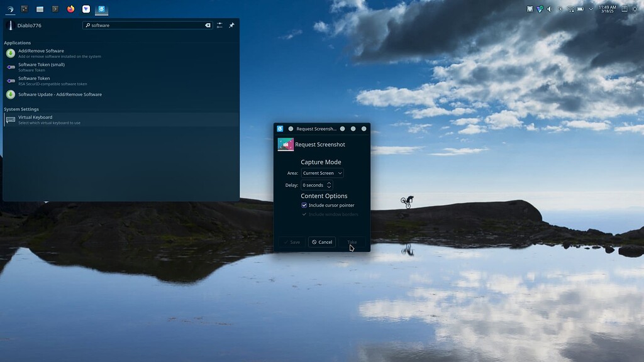644x362 pixels.
Task: Launch Firefox from the taskbar
Action: click(x=70, y=9)
